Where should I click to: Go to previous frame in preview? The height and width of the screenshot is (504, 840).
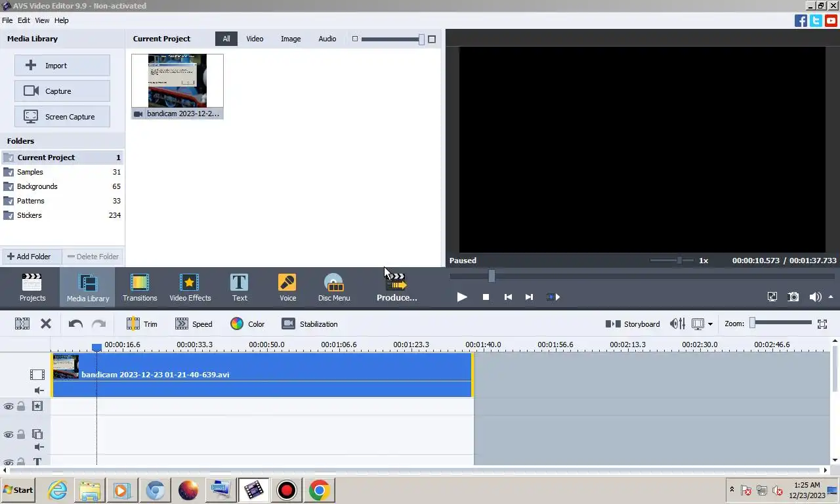[508, 297]
